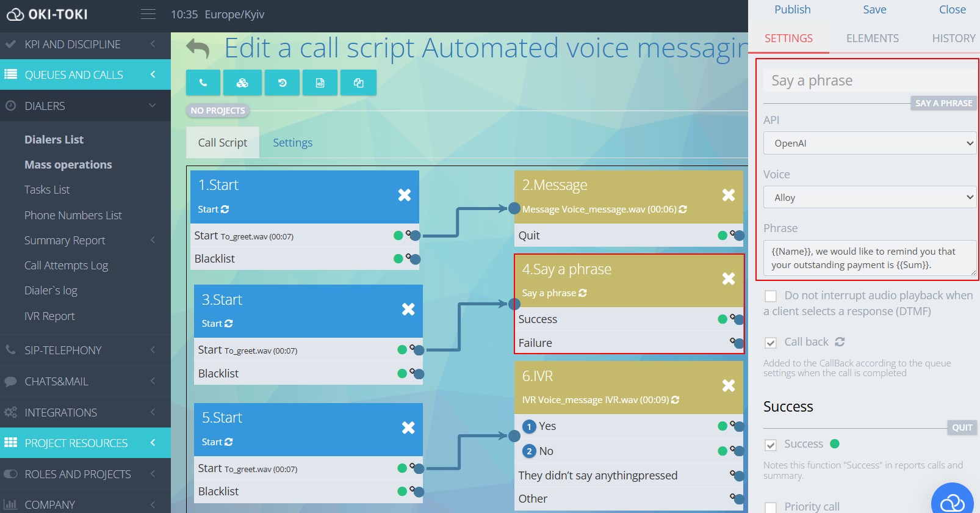The image size is (980, 513).
Task: Click the phone call toolbar button
Action: [203, 82]
